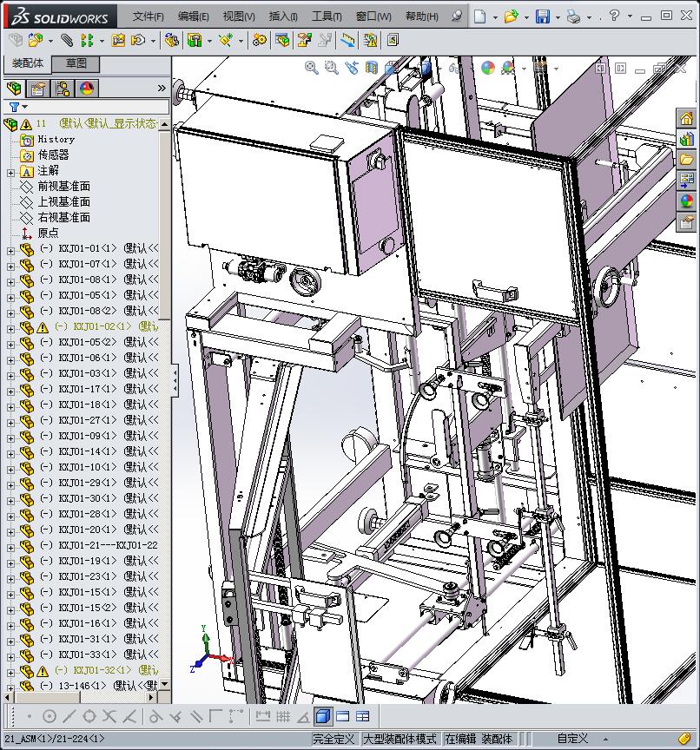Click the Print icon

pyautogui.click(x=573, y=16)
